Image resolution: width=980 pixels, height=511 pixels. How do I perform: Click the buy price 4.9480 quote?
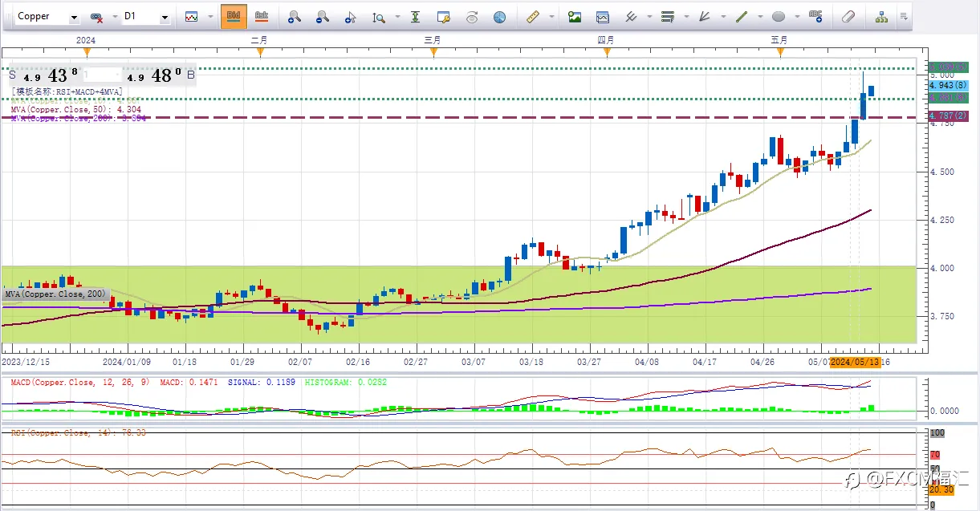[155, 76]
